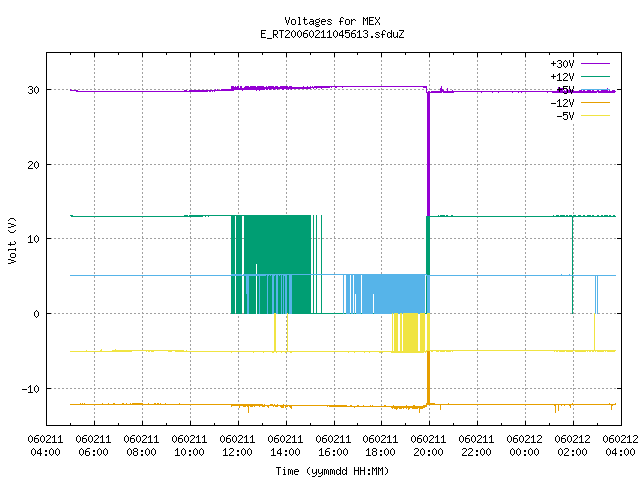640x480 pixels.
Task: Click the x-axis tick 060211 10:00
Action: 189,445
